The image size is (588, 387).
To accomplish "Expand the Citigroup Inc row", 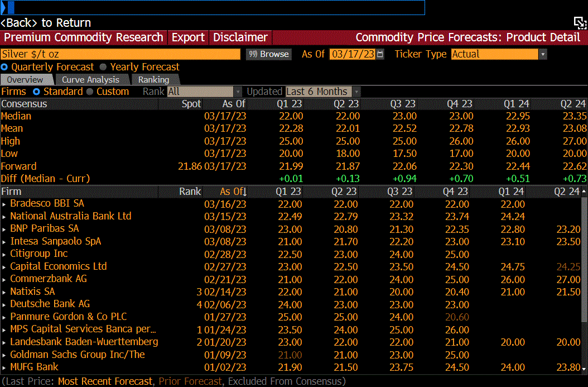I will 4,255.
